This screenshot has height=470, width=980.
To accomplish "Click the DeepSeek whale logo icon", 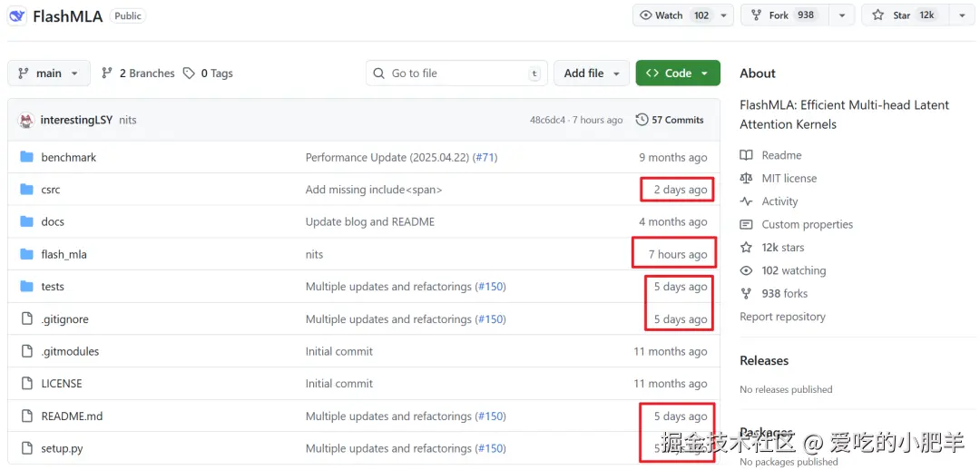I will pos(17,15).
